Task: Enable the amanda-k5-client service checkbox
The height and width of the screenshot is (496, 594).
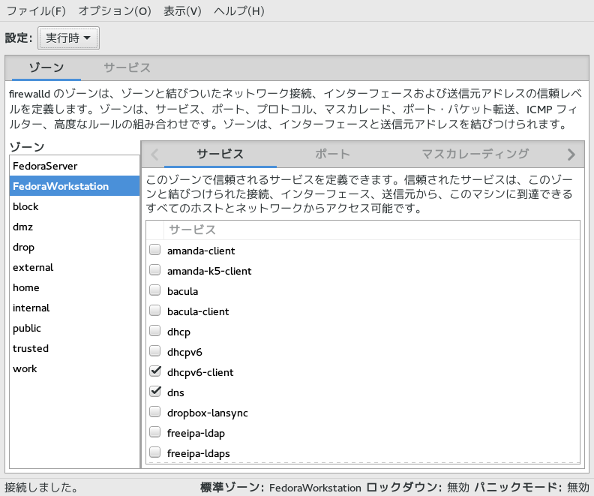Action: [x=155, y=270]
